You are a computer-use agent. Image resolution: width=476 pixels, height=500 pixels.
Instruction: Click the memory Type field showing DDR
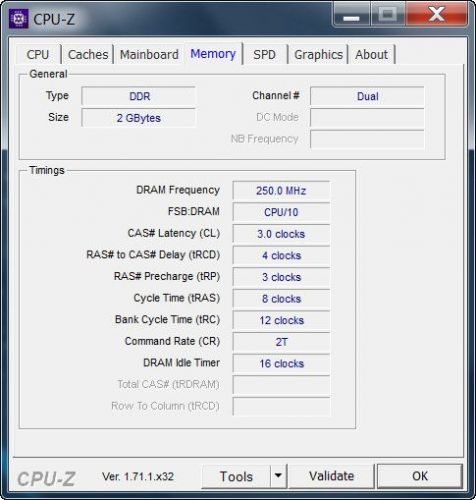tap(138, 96)
